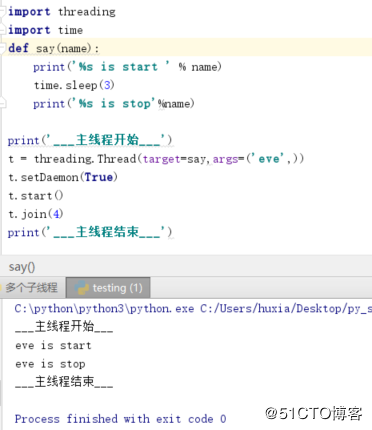This screenshot has width=372, height=430.
Task: Click console output 'eve is stop'
Action: (50, 364)
